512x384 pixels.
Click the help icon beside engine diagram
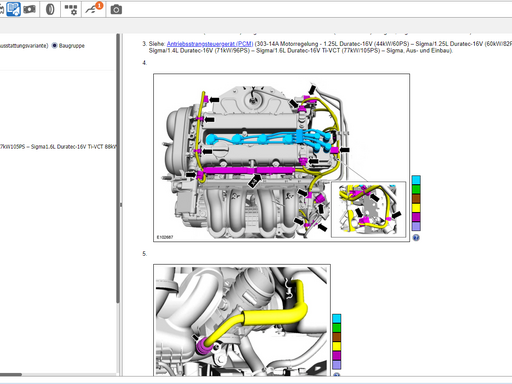tap(416, 238)
